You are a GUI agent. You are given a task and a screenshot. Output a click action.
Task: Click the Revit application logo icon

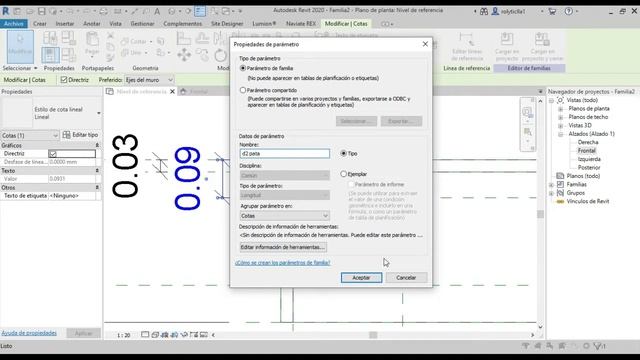tap(6, 11)
